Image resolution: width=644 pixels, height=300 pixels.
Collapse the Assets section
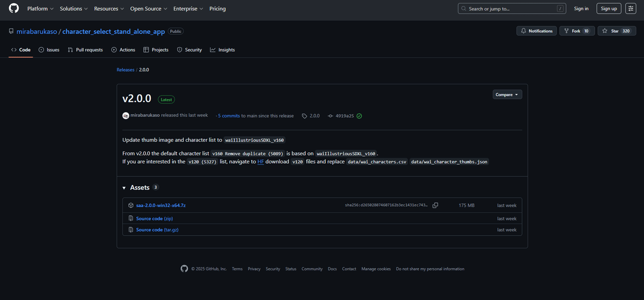tap(125, 188)
